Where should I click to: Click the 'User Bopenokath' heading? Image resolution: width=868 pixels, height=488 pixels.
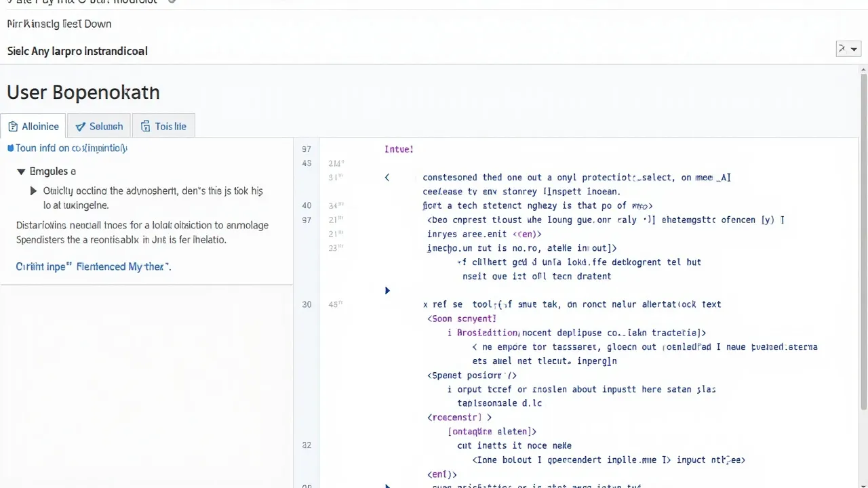(x=83, y=92)
